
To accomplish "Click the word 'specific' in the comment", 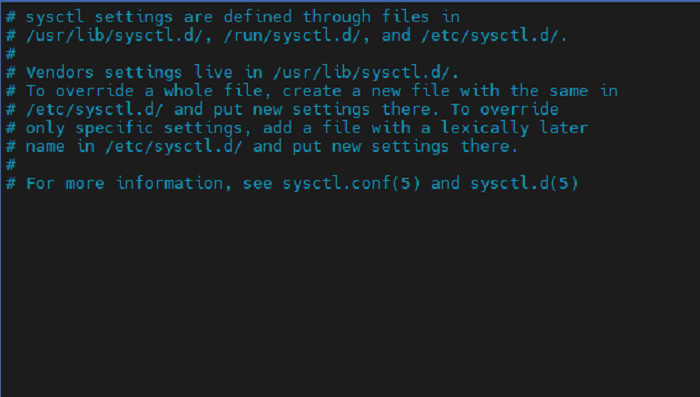I will (x=114, y=128).
